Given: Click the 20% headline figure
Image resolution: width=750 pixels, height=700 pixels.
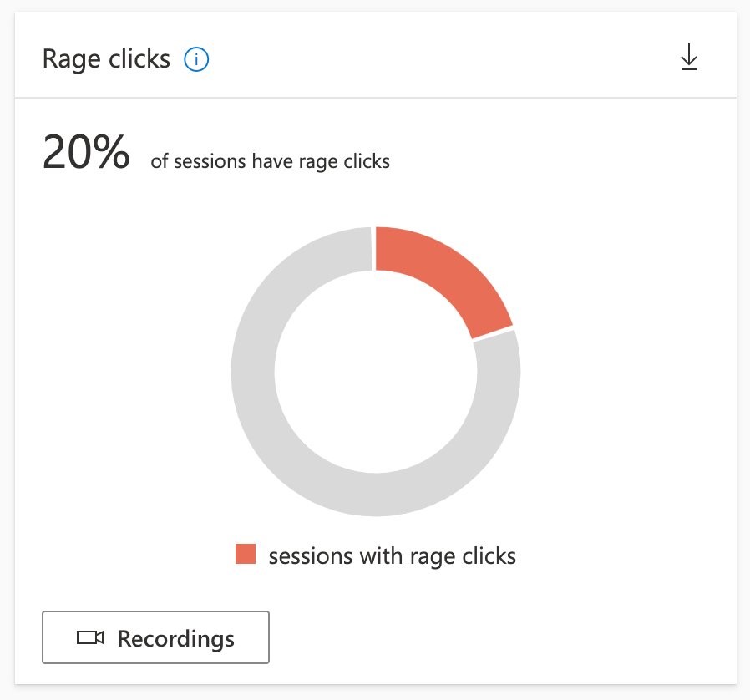Looking at the screenshot, I should tap(86, 152).
